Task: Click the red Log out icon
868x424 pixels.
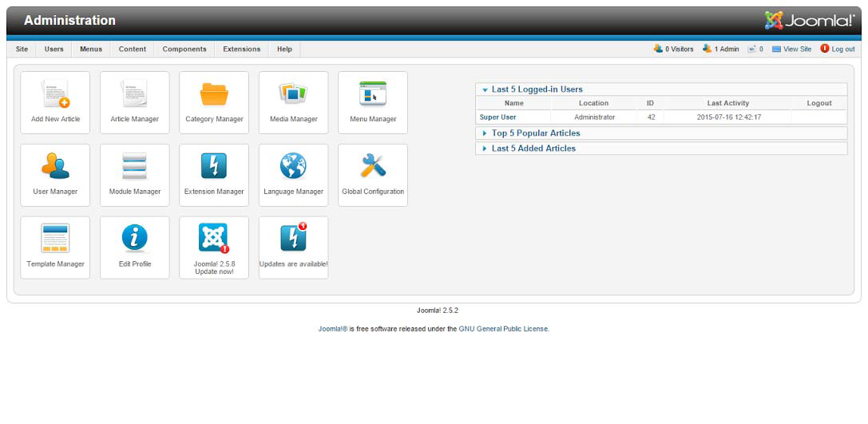Action: [x=825, y=49]
